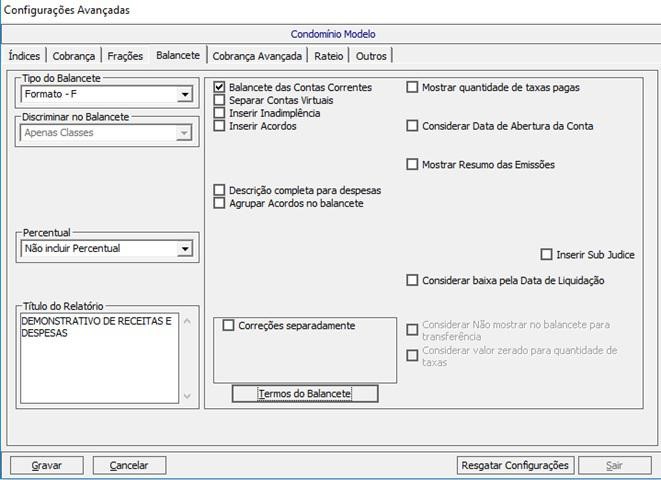This screenshot has height=480, width=661.
Task: Toggle Inserir Acordos checkbox
Action: (x=219, y=126)
